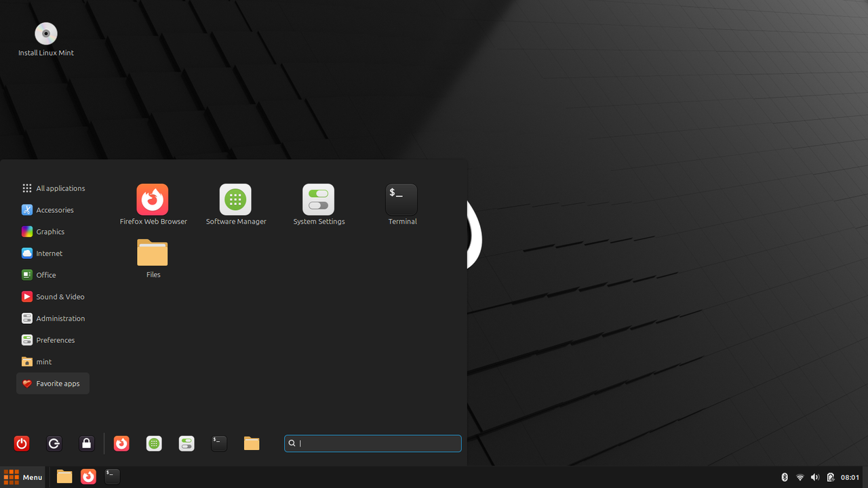Click the Lock Screen padlock icon
Viewport: 868px width, 488px height.
pos(86,444)
